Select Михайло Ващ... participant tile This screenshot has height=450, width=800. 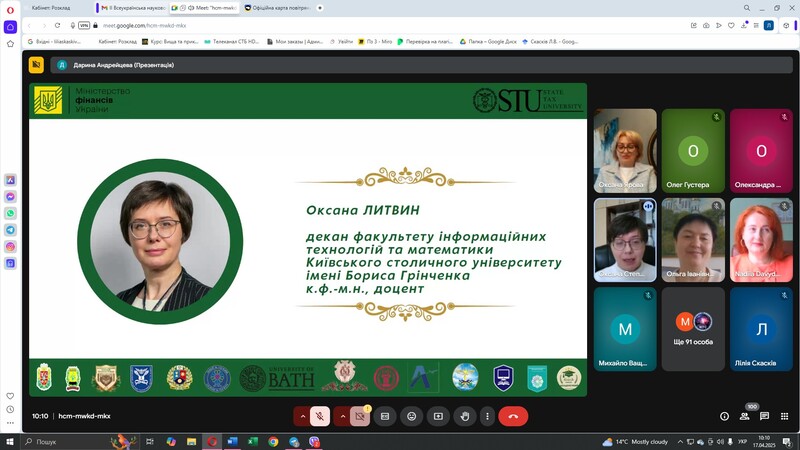tap(625, 329)
